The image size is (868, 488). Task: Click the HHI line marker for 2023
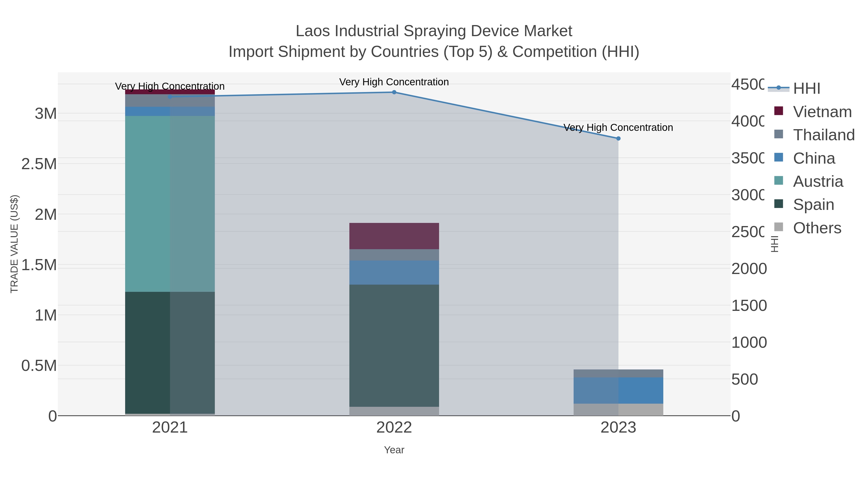point(618,138)
